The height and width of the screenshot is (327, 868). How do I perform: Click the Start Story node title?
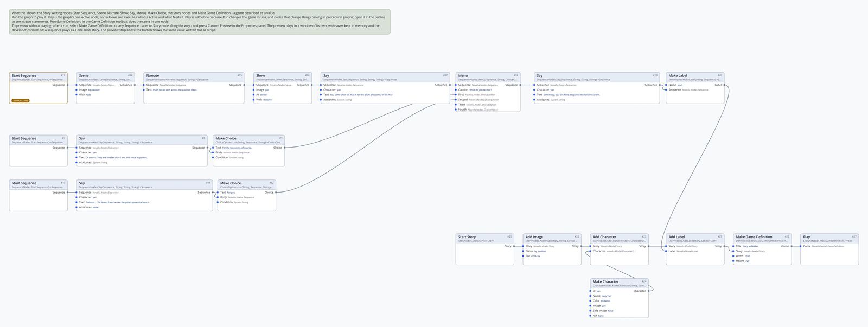[467, 237]
